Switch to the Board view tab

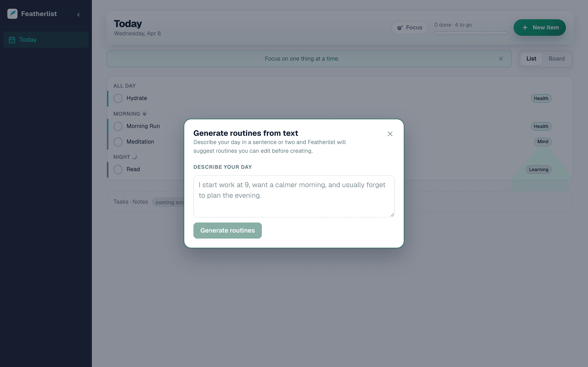[557, 58]
